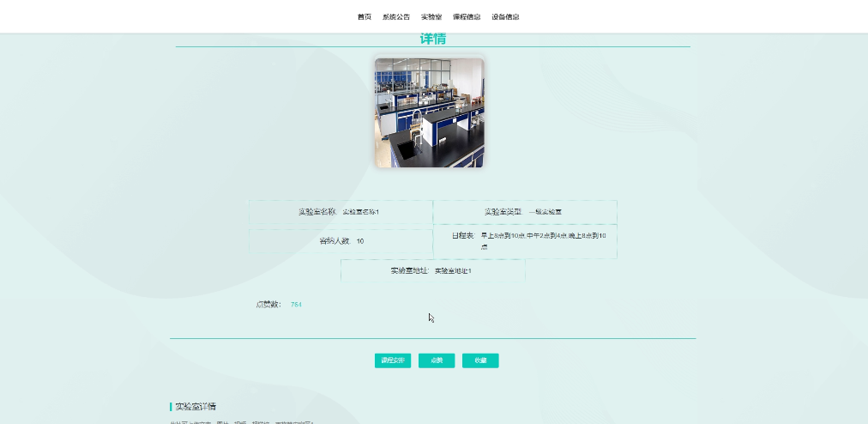868x424 pixels.
Task: Click the 实验室名称1 value
Action: coord(361,212)
